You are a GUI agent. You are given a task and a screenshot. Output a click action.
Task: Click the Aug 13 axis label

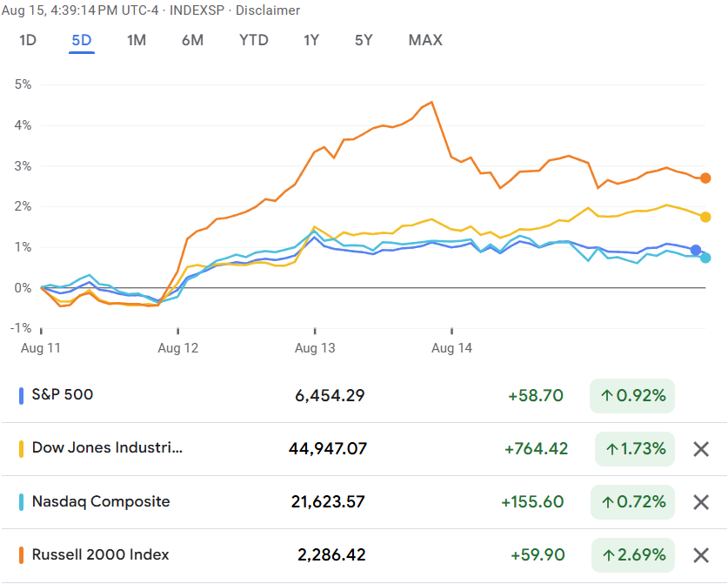click(x=315, y=348)
